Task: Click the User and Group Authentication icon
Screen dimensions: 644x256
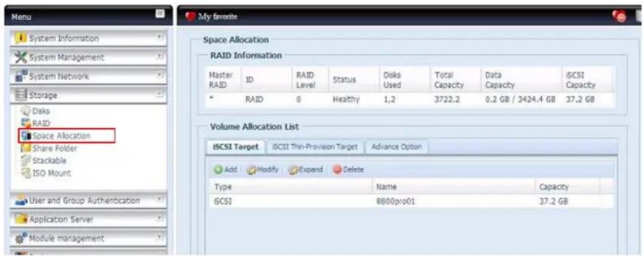Action: 21,201
